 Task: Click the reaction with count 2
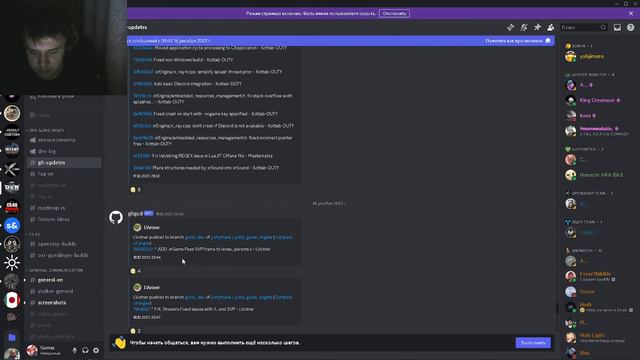136,331
